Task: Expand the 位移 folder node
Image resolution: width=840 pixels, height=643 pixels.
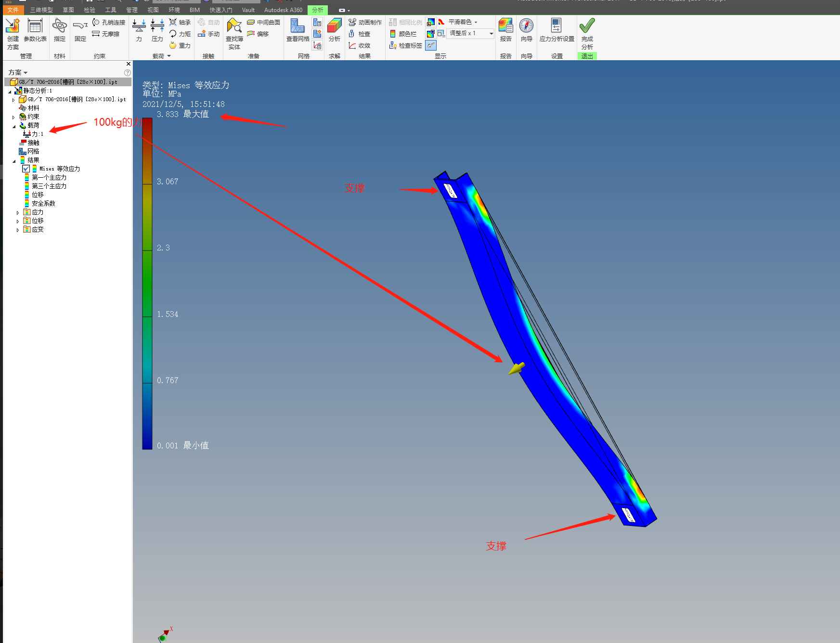Action: (x=18, y=221)
